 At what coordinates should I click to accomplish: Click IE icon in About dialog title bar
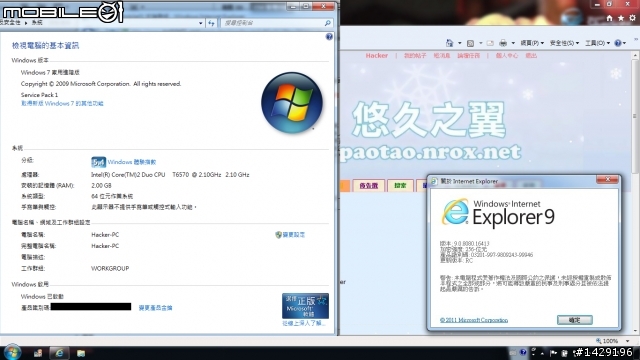pyautogui.click(x=434, y=181)
